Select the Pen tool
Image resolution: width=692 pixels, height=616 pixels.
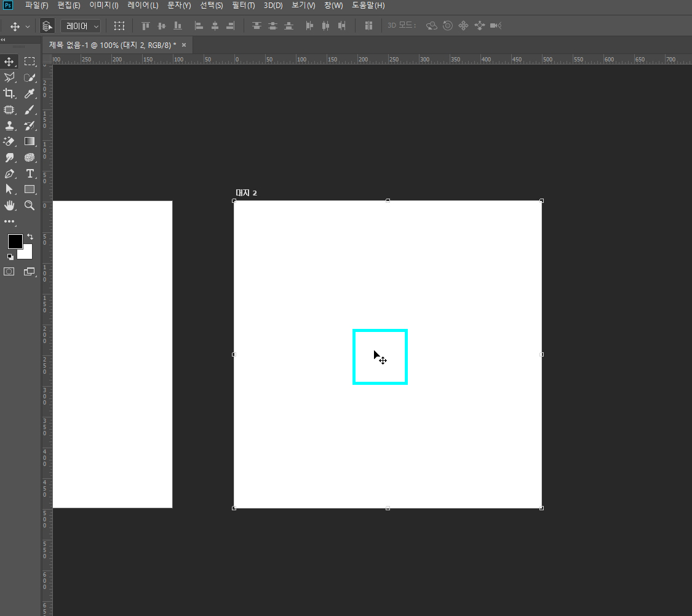pyautogui.click(x=9, y=174)
